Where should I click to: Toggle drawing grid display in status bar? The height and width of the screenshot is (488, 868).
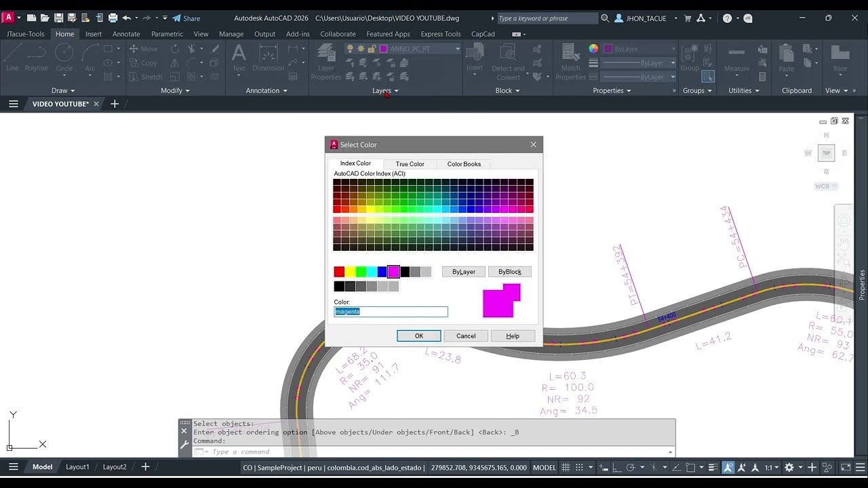[x=566, y=467]
